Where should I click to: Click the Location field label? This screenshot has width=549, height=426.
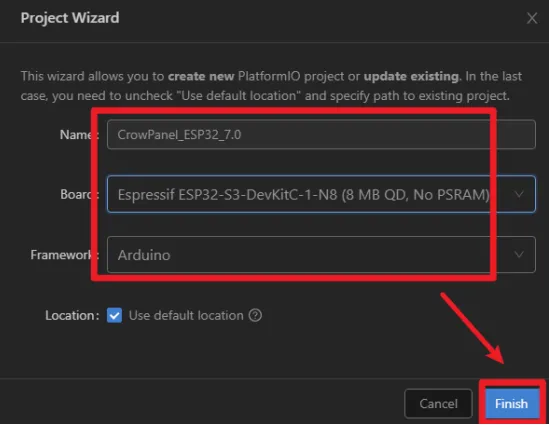tap(72, 315)
